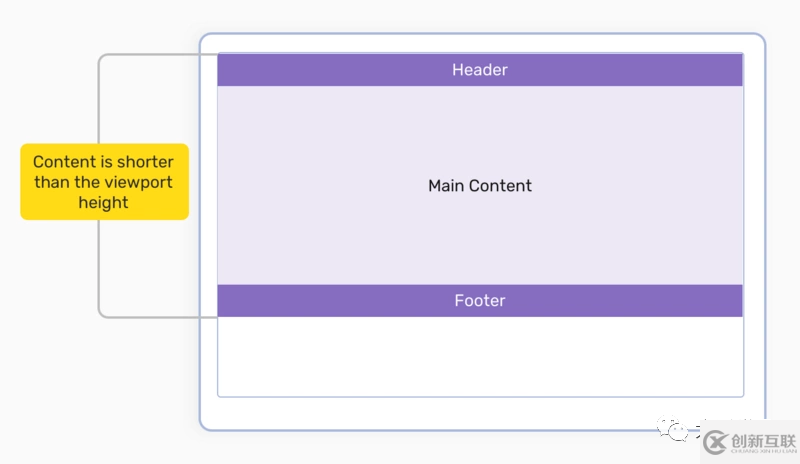This screenshot has height=464, width=800.
Task: Click the word "height" in the yellow callout
Action: 104,203
